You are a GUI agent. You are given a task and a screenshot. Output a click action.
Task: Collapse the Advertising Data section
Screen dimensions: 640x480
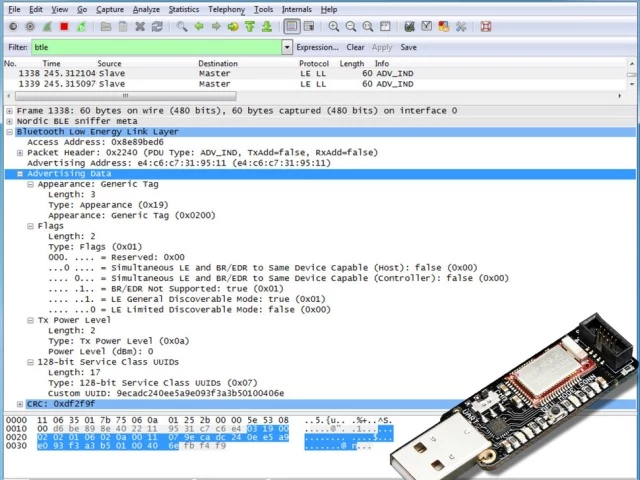pyautogui.click(x=20, y=174)
